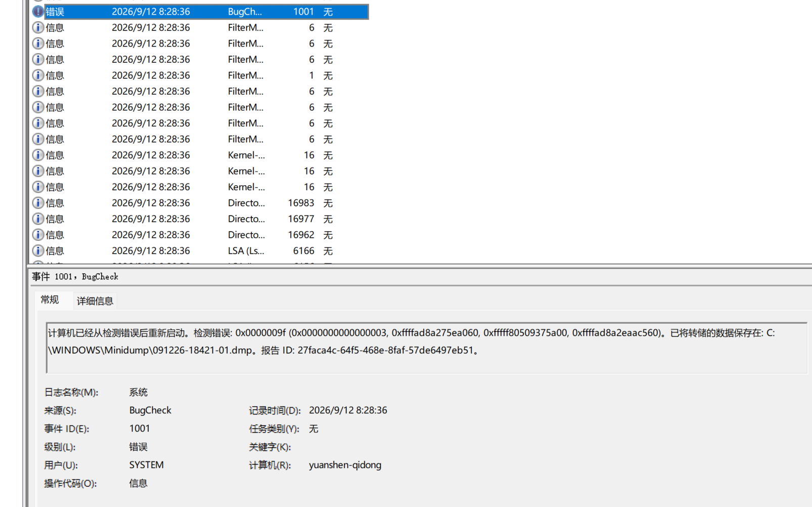Click the info icon on the FilterM event ID 1 row
The width and height of the screenshot is (812, 507).
tap(38, 75)
